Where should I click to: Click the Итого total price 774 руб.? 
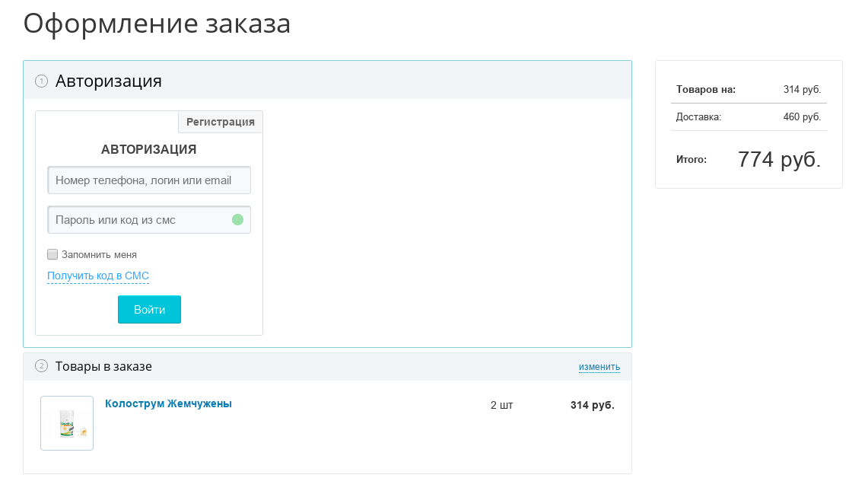point(779,159)
